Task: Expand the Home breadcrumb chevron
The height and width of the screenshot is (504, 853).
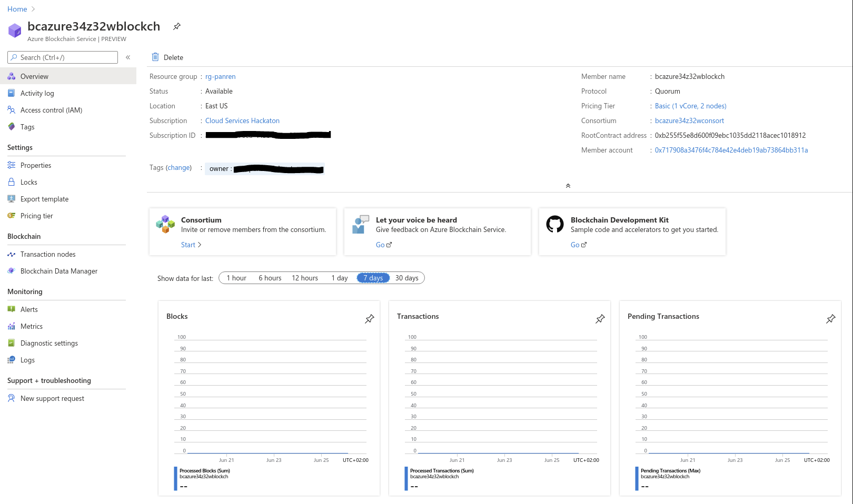Action: tap(32, 9)
